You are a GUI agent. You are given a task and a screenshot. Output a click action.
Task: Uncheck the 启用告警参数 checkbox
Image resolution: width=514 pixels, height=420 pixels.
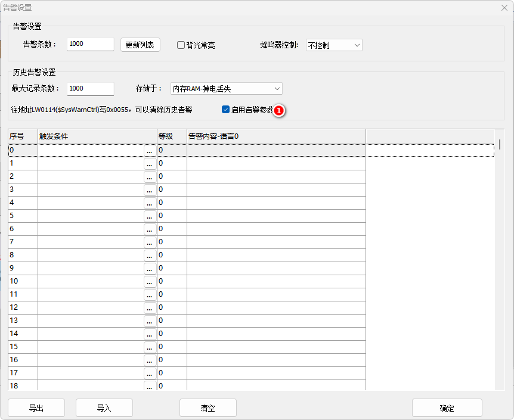(225, 110)
